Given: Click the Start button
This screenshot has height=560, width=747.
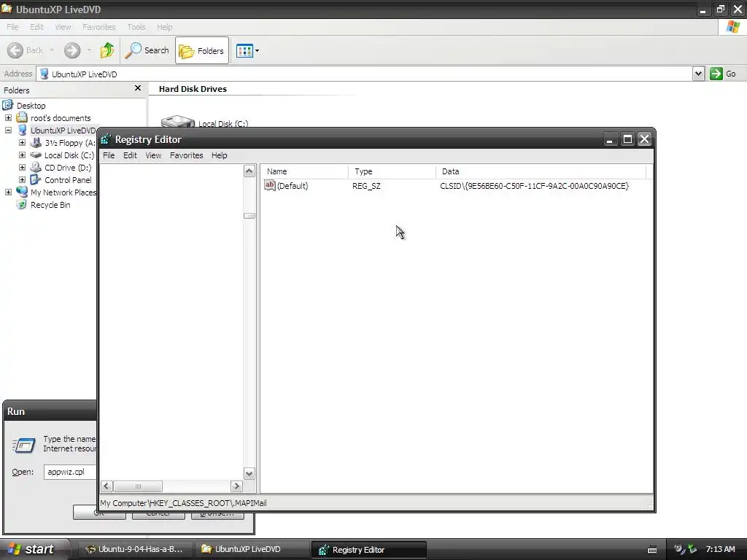Looking at the screenshot, I should click(x=34, y=549).
